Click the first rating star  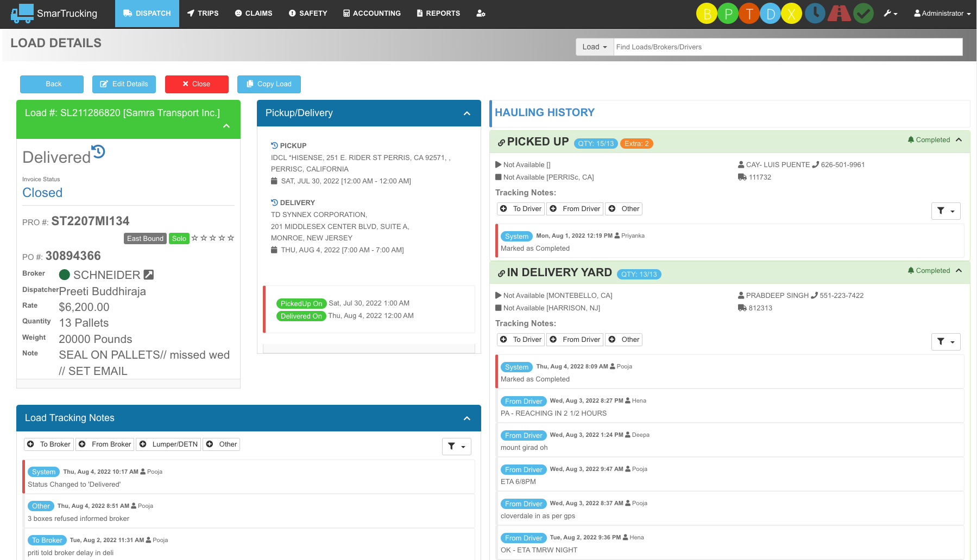pyautogui.click(x=195, y=238)
